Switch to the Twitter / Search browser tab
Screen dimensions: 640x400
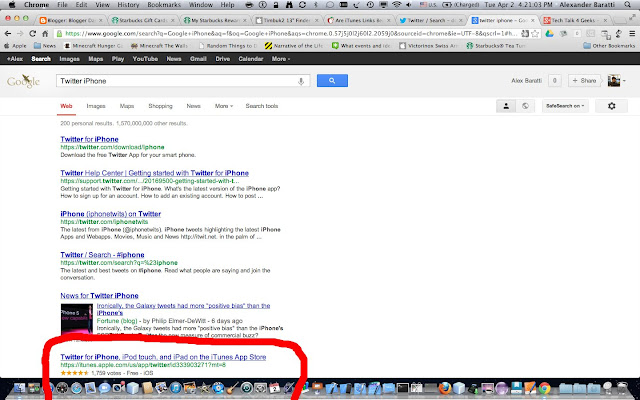tap(431, 20)
